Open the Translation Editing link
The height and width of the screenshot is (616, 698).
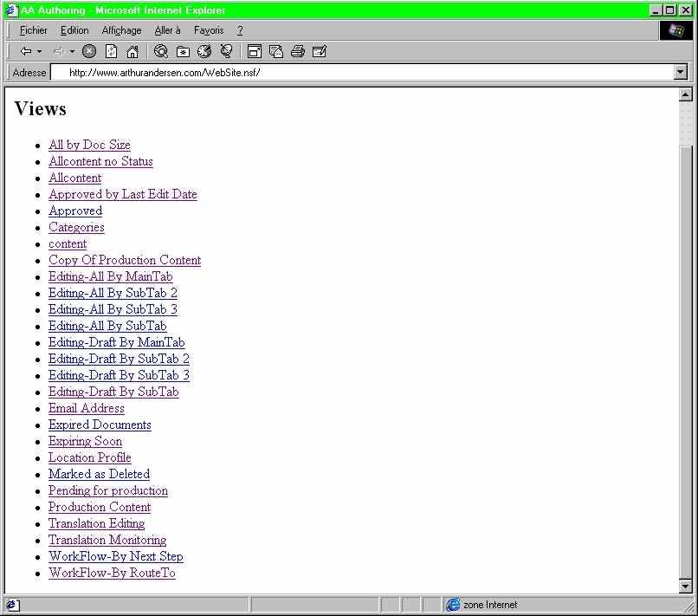(x=97, y=524)
